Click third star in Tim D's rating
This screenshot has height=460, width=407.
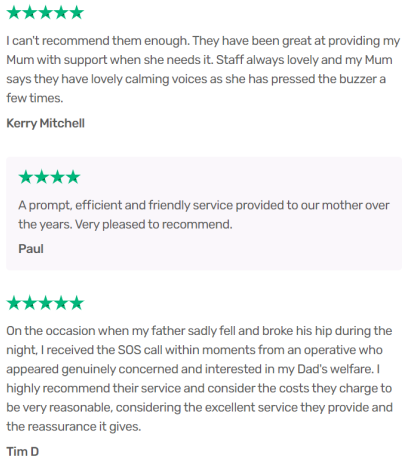click(x=45, y=303)
